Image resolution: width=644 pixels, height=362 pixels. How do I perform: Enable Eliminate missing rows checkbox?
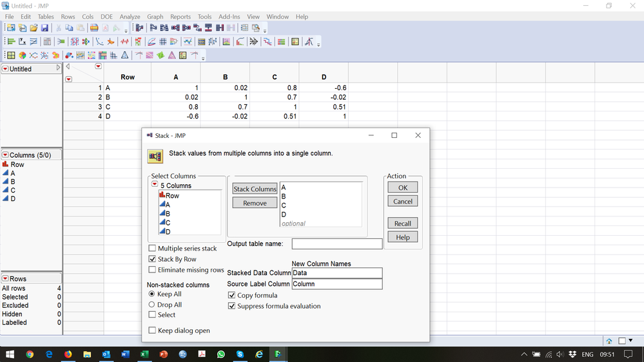[152, 270]
